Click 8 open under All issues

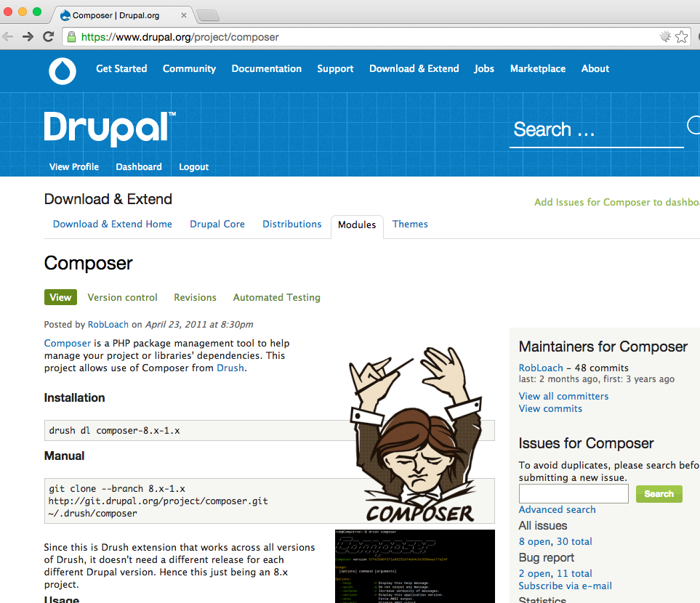pyautogui.click(x=534, y=542)
